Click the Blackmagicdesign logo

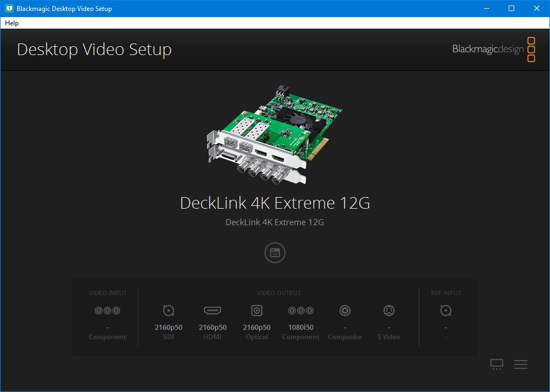[x=494, y=49]
